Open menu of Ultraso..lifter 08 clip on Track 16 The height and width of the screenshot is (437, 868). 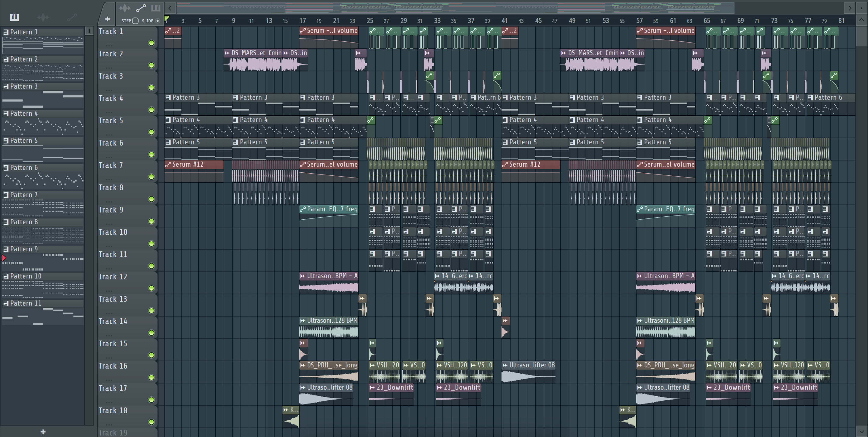pyautogui.click(x=505, y=365)
